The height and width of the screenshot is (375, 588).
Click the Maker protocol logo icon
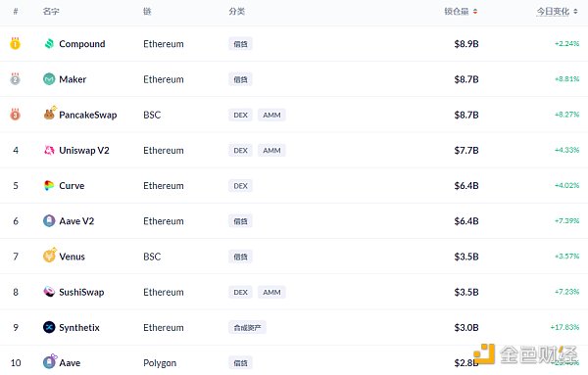click(x=49, y=79)
